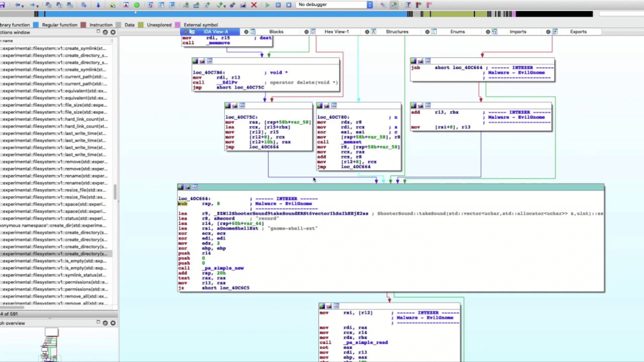Select the first file_size function row
Viewport: 644px width, 362px height.
click(x=56, y=105)
